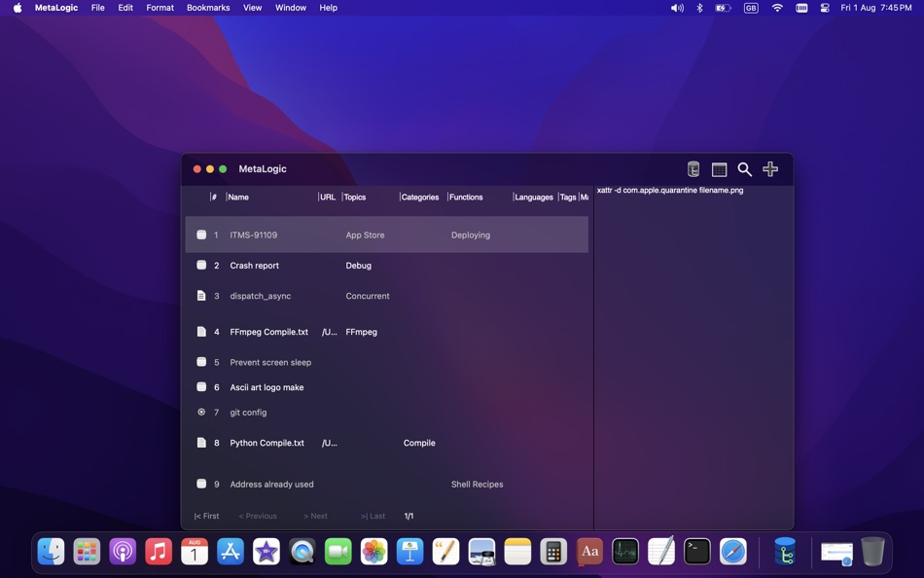Open Launchpad in the dock
This screenshot has width=924, height=578.
[x=87, y=552]
